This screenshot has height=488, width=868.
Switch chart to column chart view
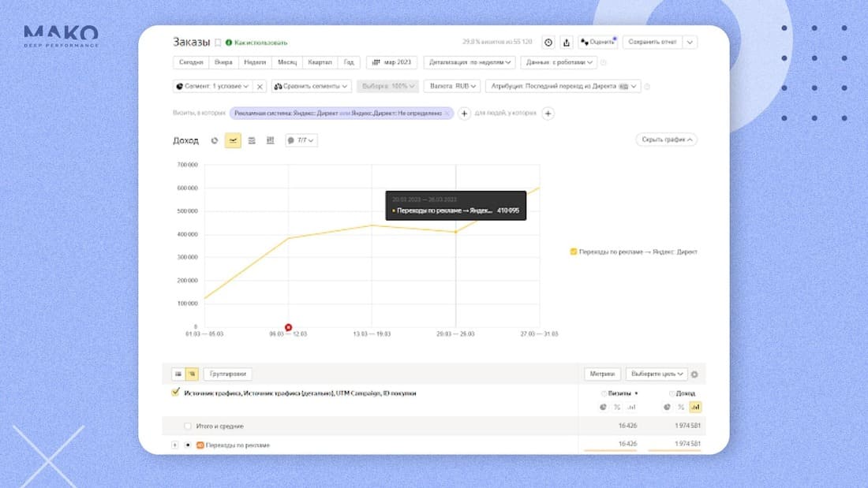coord(270,140)
